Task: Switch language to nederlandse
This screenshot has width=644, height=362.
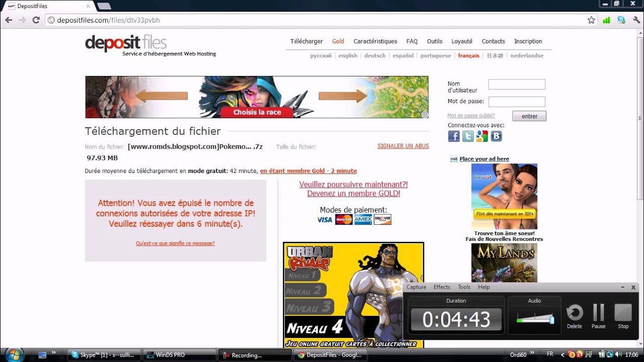Action: 527,56
